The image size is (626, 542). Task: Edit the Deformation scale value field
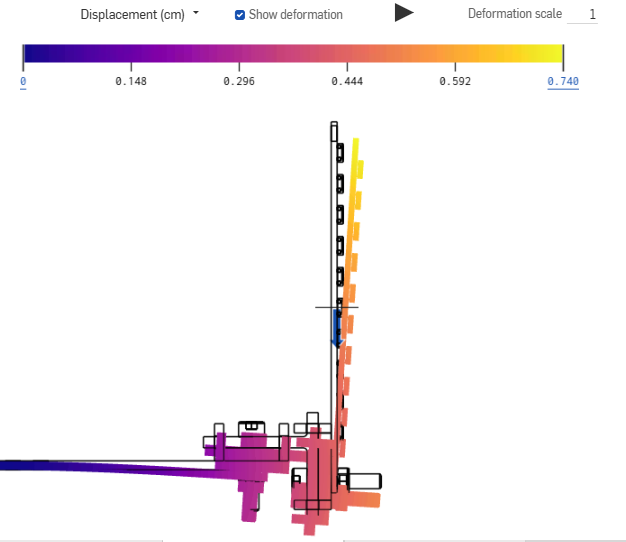[582, 15]
